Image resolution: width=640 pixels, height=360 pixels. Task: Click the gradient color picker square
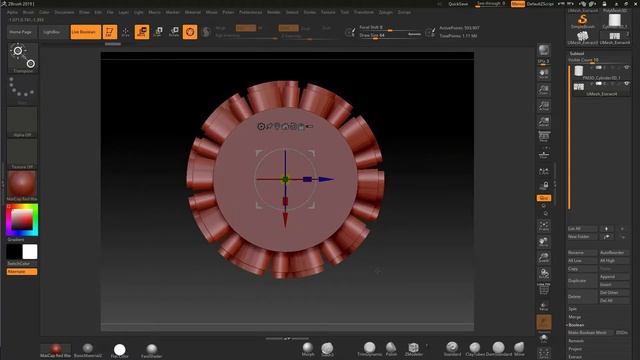pos(22,220)
